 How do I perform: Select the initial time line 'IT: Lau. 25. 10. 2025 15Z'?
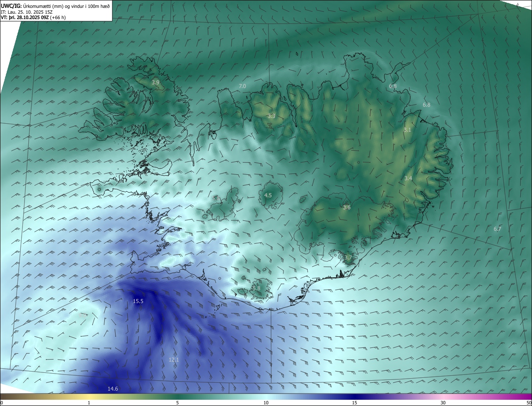point(27,12)
